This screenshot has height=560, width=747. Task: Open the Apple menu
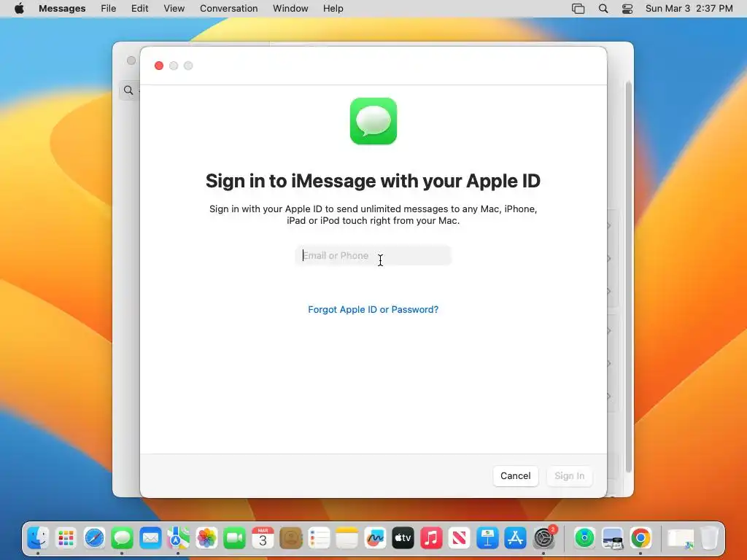19,9
